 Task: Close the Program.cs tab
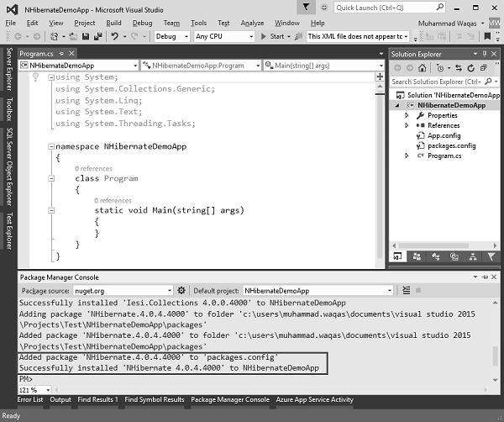pos(71,54)
